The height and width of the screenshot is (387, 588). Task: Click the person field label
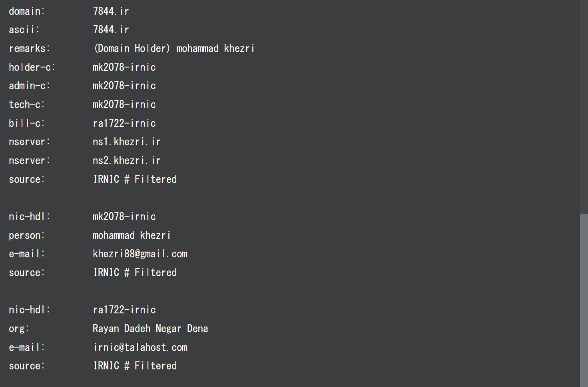pyautogui.click(x=26, y=235)
